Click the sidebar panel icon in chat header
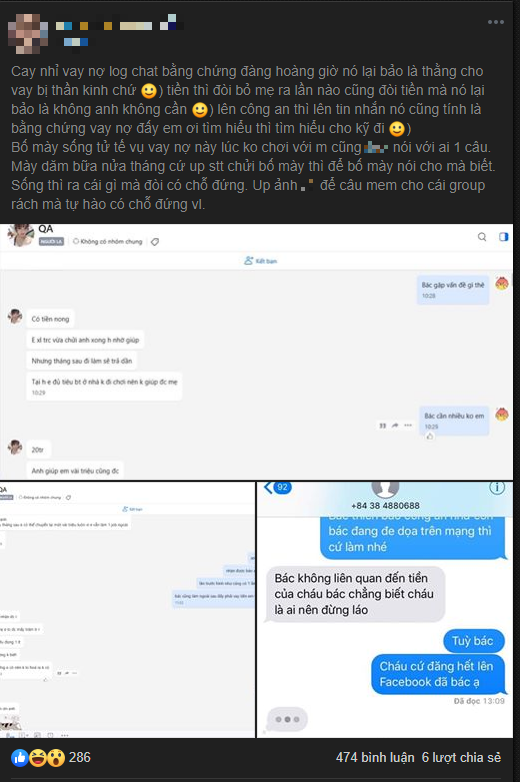 [x=504, y=237]
